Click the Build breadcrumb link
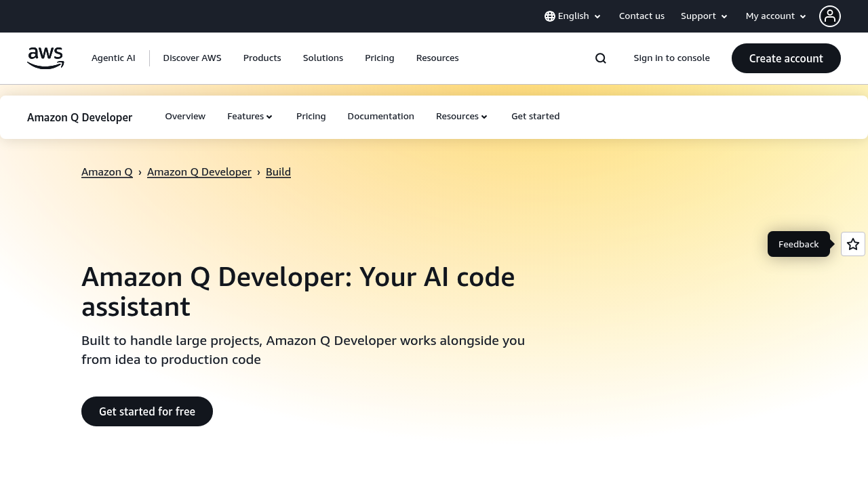The image size is (868, 488). (x=278, y=171)
